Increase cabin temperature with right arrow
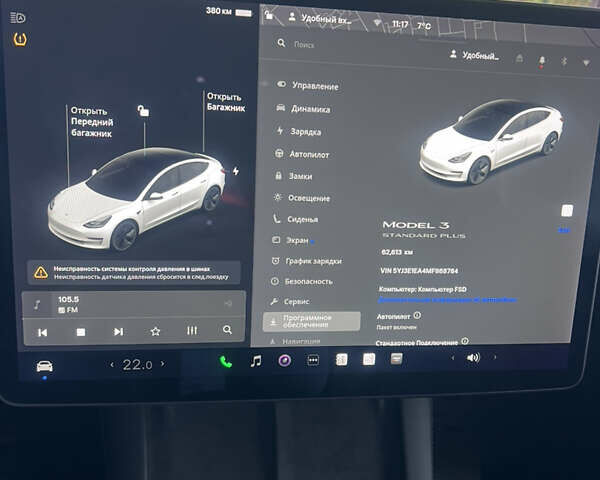Image resolution: width=600 pixels, height=480 pixels. click(x=164, y=365)
